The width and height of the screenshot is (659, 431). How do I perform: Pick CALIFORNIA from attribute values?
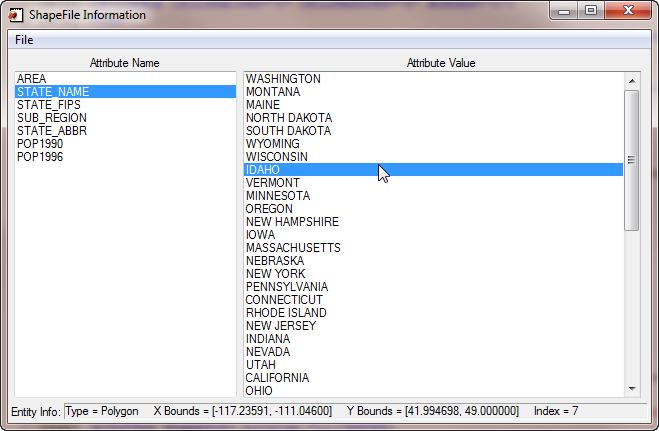pos(433,378)
